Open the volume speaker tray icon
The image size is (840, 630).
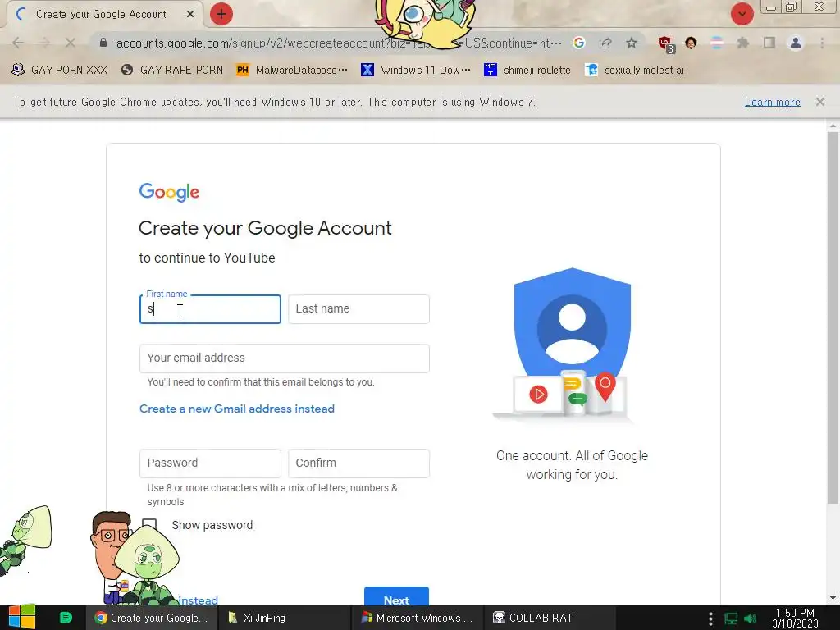751,619
